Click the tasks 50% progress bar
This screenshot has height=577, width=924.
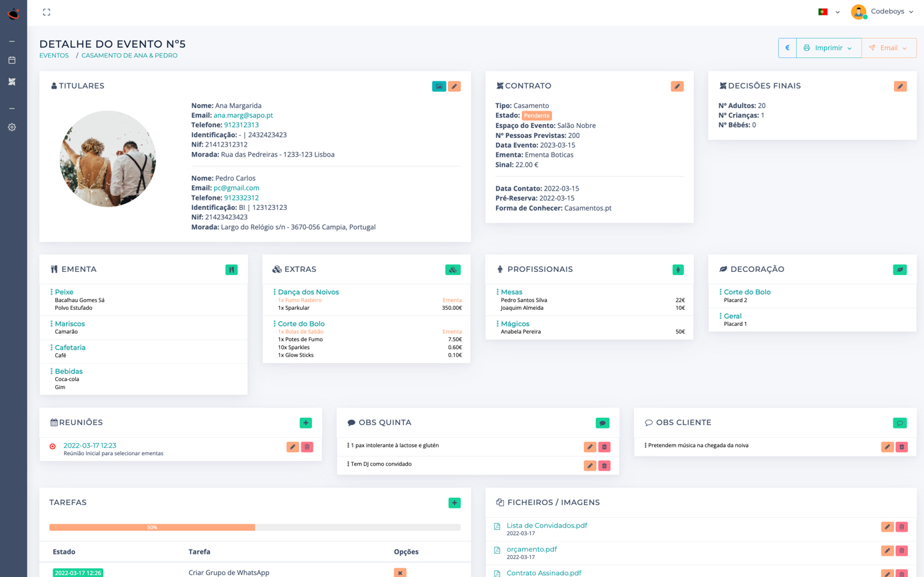255,527
